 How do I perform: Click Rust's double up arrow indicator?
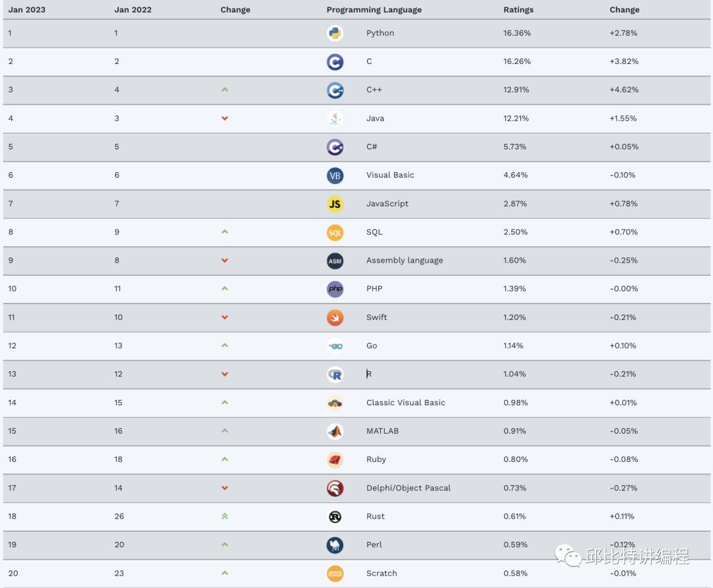pyautogui.click(x=224, y=517)
